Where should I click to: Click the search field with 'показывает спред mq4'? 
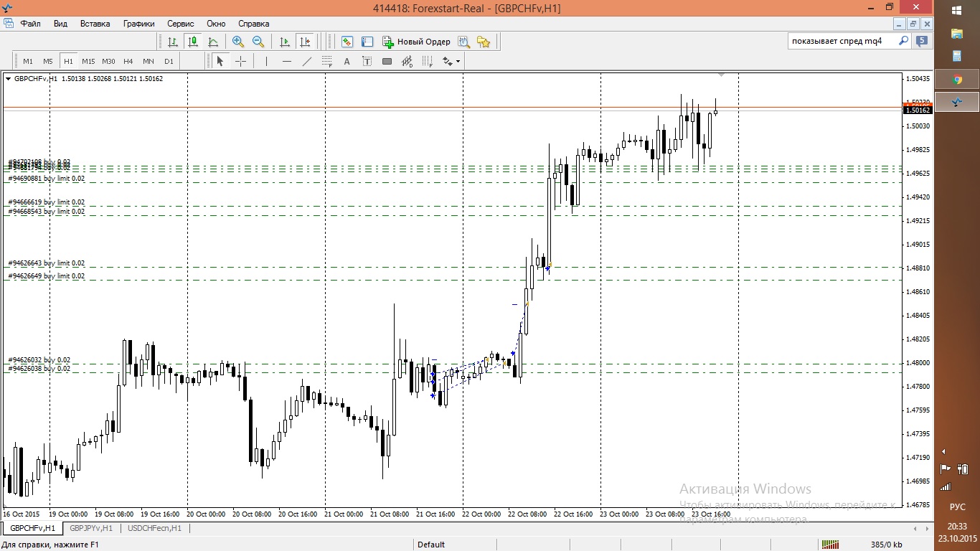[x=842, y=42]
